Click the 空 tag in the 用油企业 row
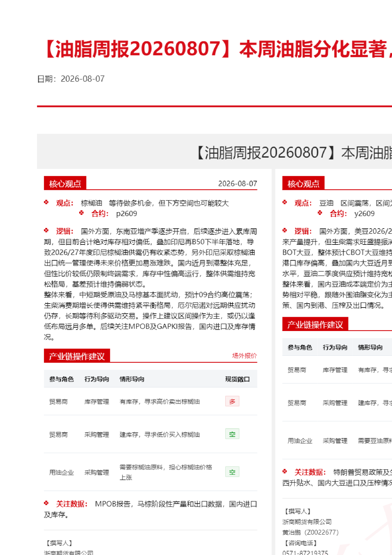The image size is (392, 555). coord(232,472)
